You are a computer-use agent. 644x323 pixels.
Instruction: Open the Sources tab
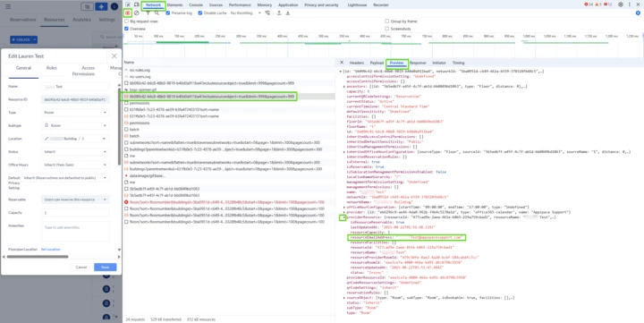coord(216,5)
